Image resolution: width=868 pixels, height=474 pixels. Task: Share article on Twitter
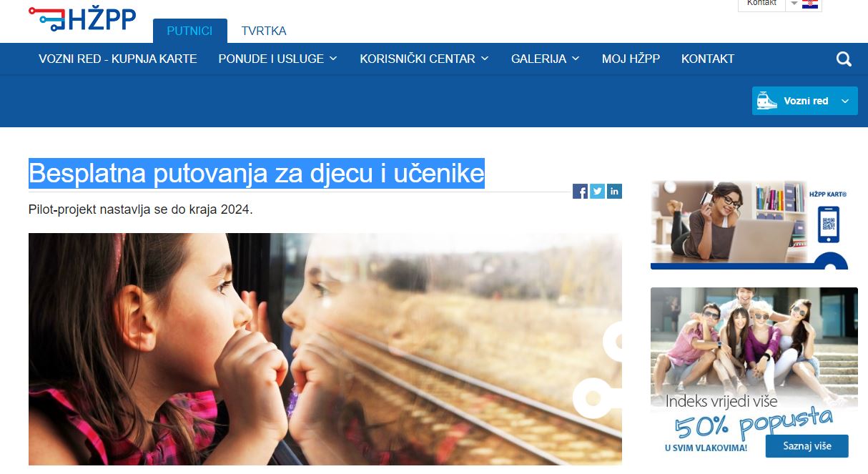[x=597, y=191]
